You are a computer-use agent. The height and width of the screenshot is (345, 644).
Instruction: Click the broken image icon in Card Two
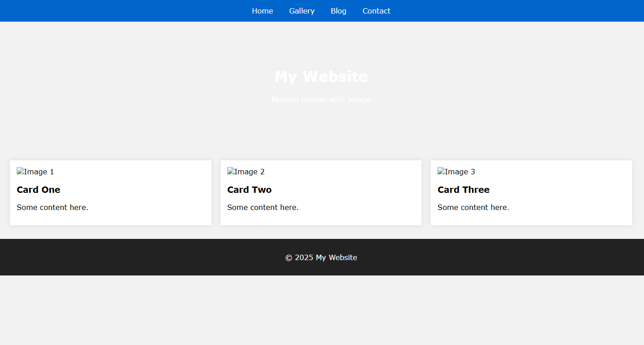(230, 172)
